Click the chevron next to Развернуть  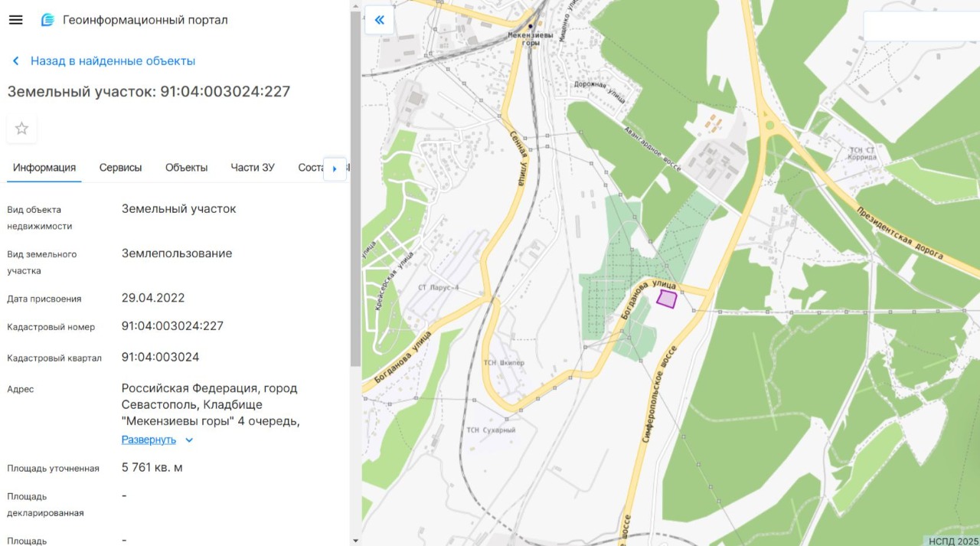(x=189, y=440)
